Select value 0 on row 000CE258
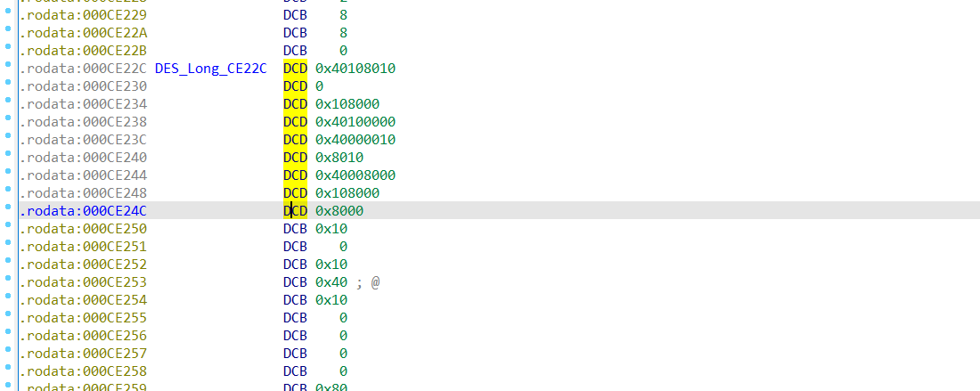The height and width of the screenshot is (391, 980). 344,371
